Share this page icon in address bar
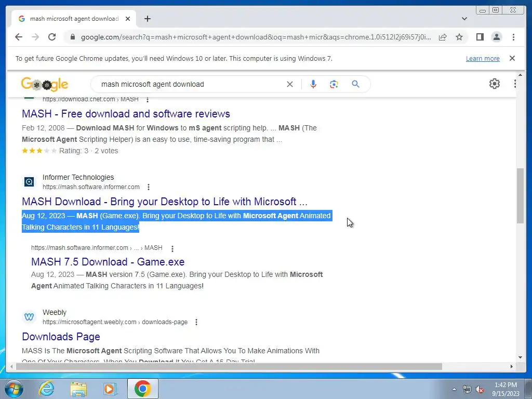 (x=443, y=37)
